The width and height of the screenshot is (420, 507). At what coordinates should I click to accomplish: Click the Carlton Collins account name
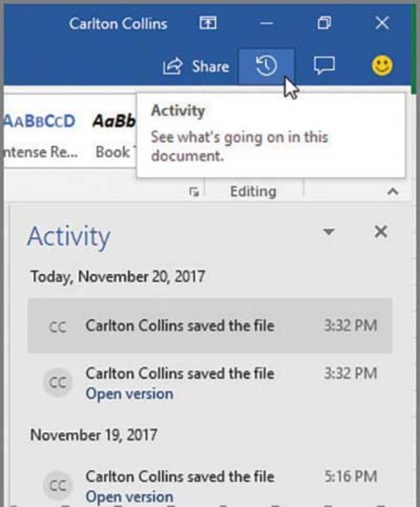click(x=118, y=24)
